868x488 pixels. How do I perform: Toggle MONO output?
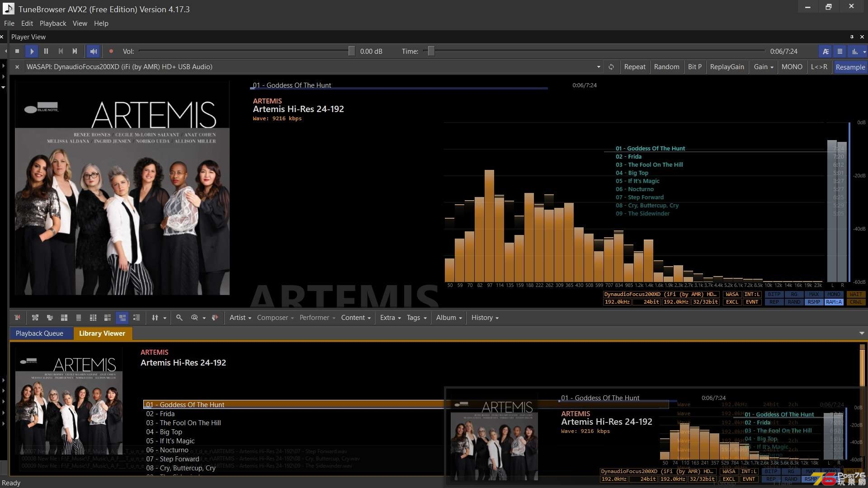pyautogui.click(x=792, y=67)
